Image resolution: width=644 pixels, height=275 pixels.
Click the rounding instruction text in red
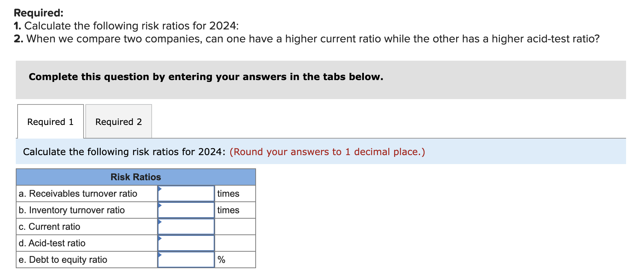327,152
